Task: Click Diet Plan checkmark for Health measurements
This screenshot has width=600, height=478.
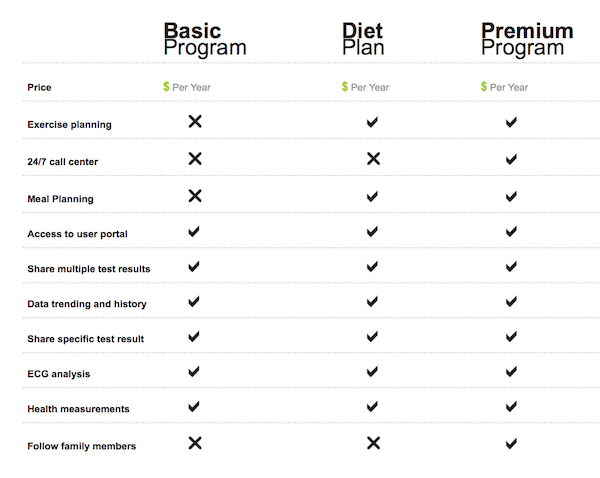Action: pos(372,407)
